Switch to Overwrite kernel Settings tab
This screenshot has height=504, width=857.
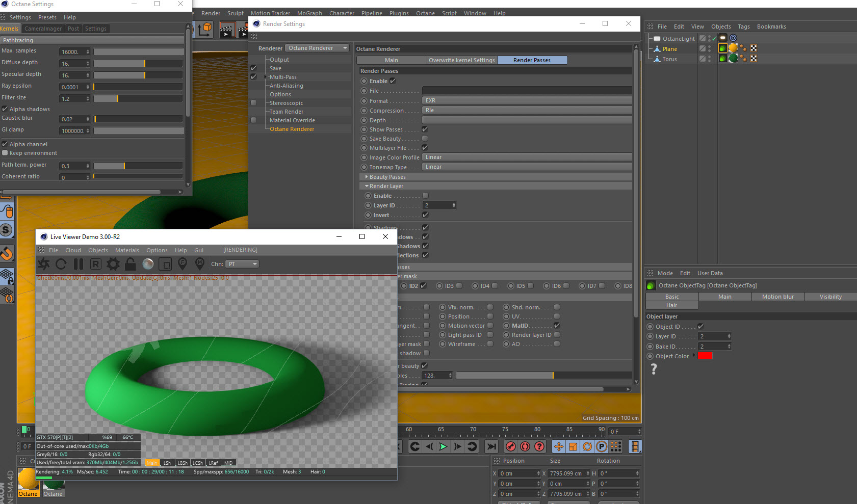[462, 60]
